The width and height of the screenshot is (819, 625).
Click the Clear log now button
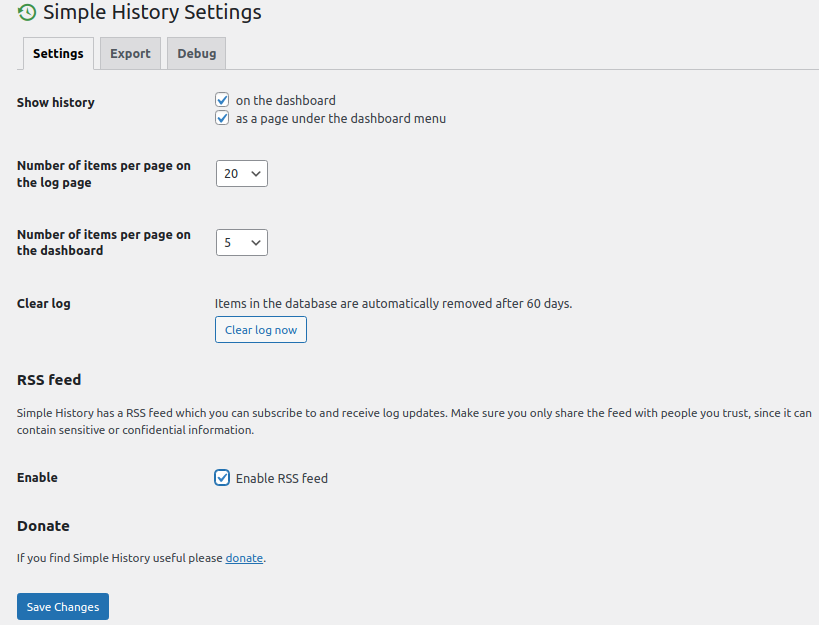[261, 329]
